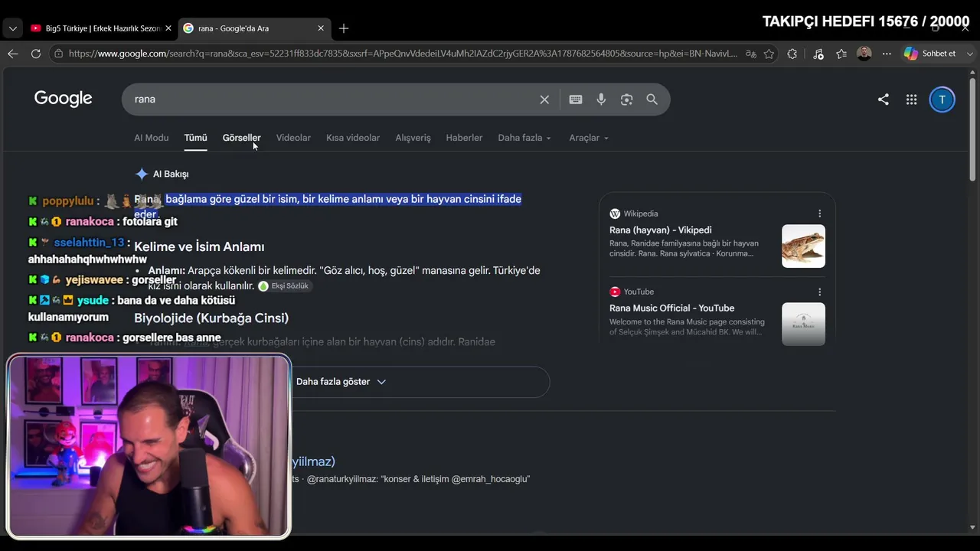Open options for the YouTube result card
Screen dimensions: 980x551
pos(819,292)
